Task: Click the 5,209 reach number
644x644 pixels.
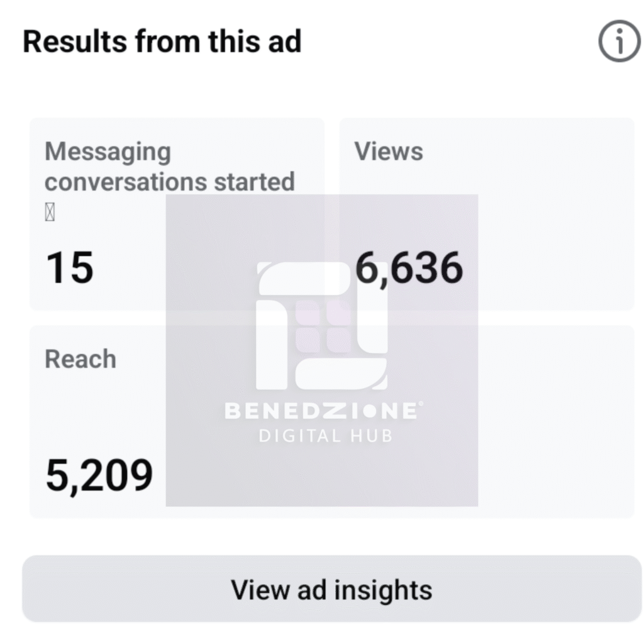Action: coord(99,475)
